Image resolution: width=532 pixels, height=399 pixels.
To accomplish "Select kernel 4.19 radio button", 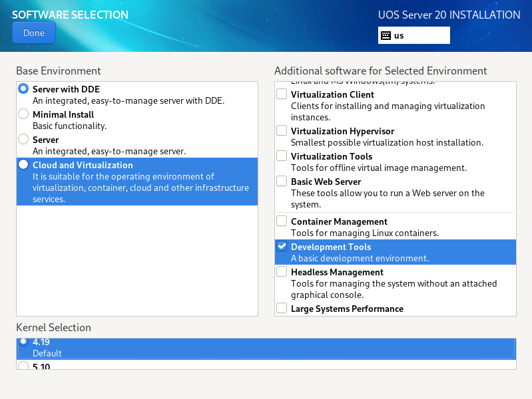I will point(23,341).
